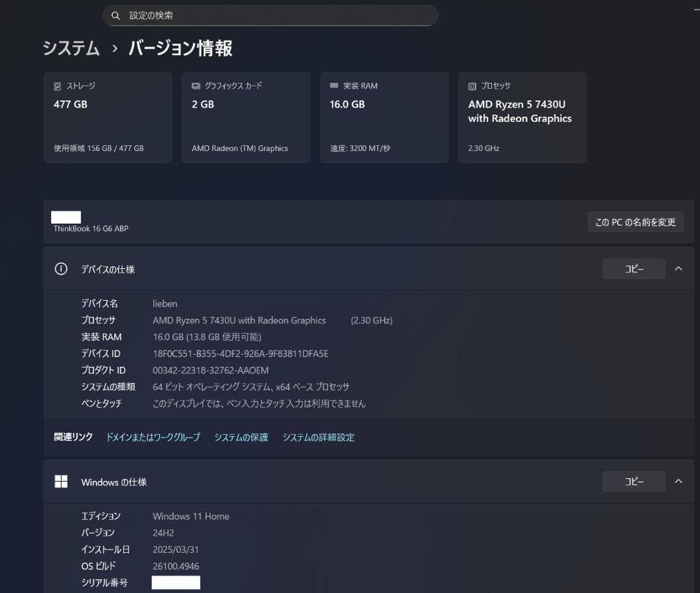The width and height of the screenshot is (700, 593).
Task: Open システムの保護 settings
Action: click(x=240, y=437)
